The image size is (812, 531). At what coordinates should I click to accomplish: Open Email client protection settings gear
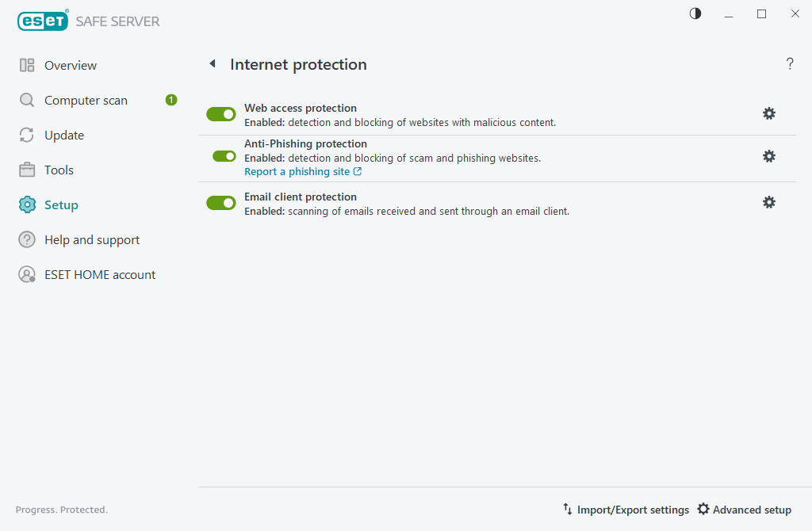769,202
